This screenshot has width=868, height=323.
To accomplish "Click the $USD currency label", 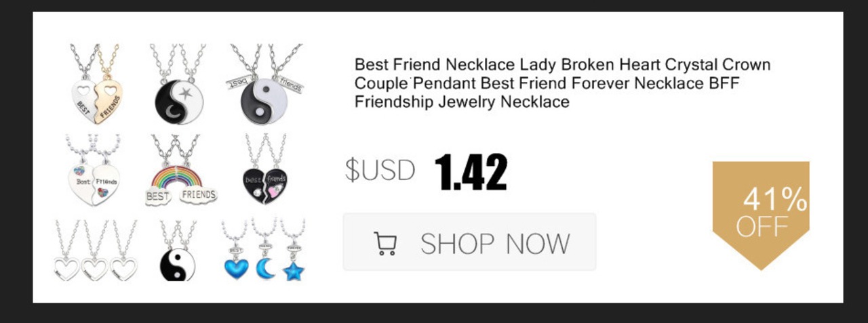I will pyautogui.click(x=380, y=170).
